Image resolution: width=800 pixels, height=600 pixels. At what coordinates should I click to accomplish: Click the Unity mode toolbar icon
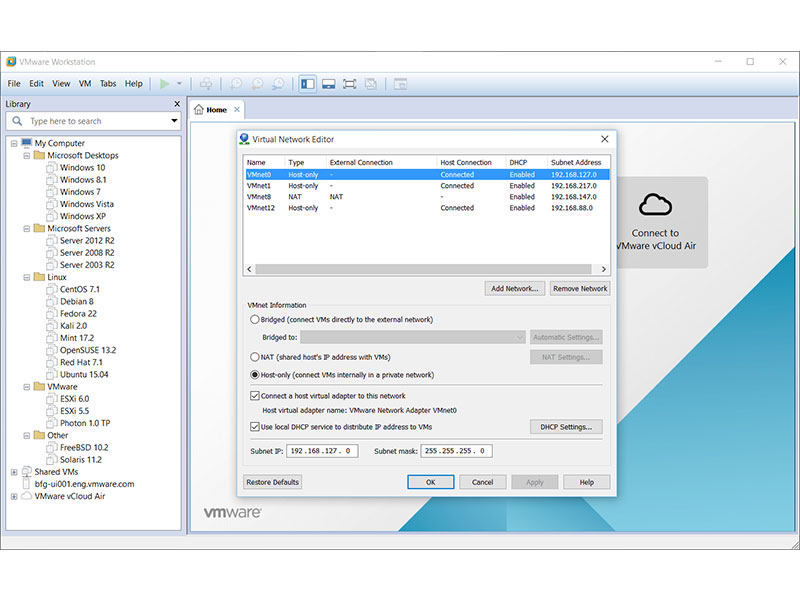[371, 84]
